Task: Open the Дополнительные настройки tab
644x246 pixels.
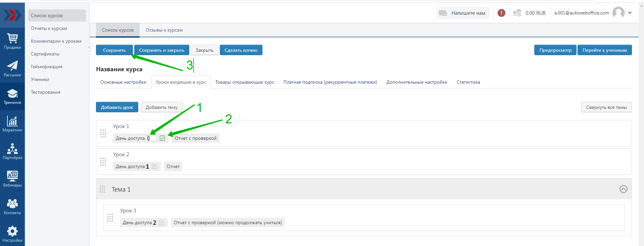Action: coord(416,82)
